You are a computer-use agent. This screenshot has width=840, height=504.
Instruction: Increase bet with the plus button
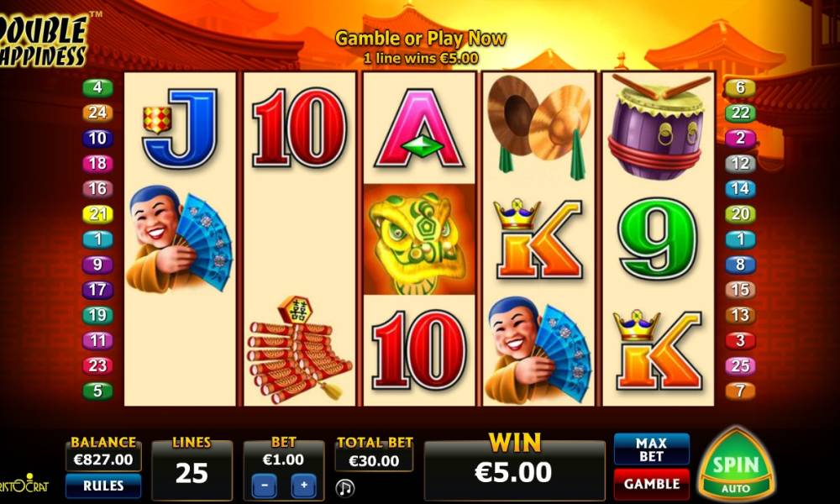pos(304,486)
